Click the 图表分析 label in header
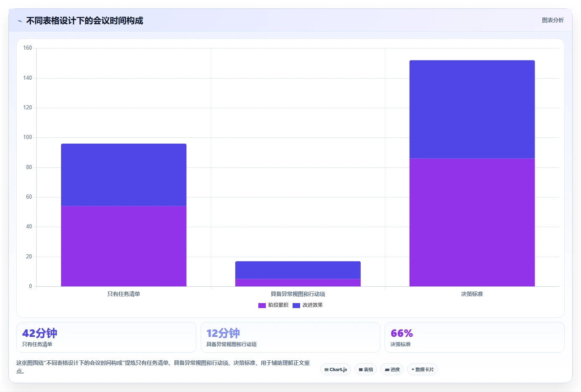Image resolution: width=581 pixels, height=392 pixels. point(553,20)
